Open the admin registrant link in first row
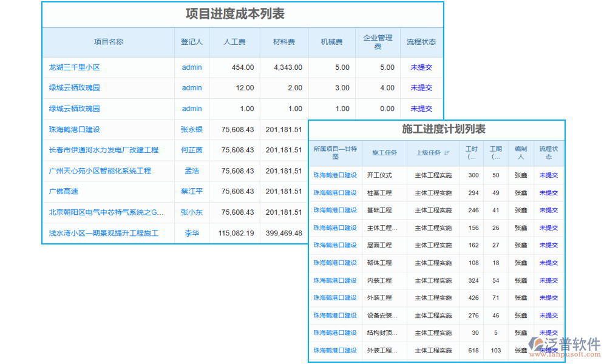607x364 pixels. [x=191, y=67]
